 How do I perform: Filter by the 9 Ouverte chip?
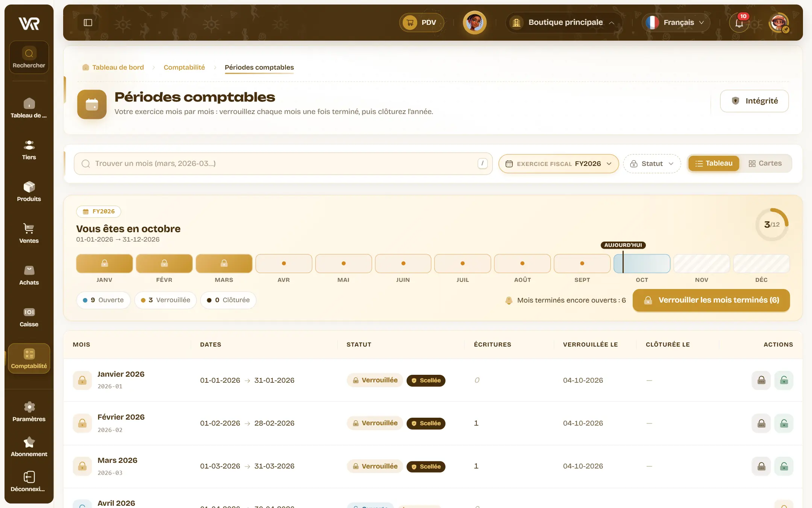coord(103,300)
